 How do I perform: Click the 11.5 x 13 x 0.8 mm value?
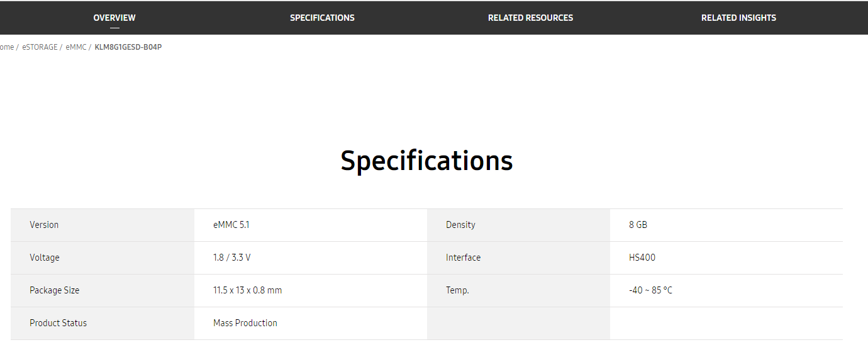[x=247, y=290]
